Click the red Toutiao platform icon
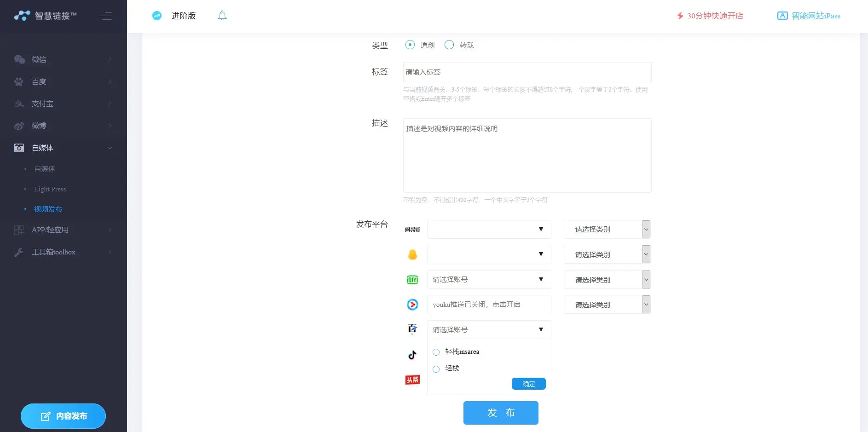868x432 pixels. 412,380
